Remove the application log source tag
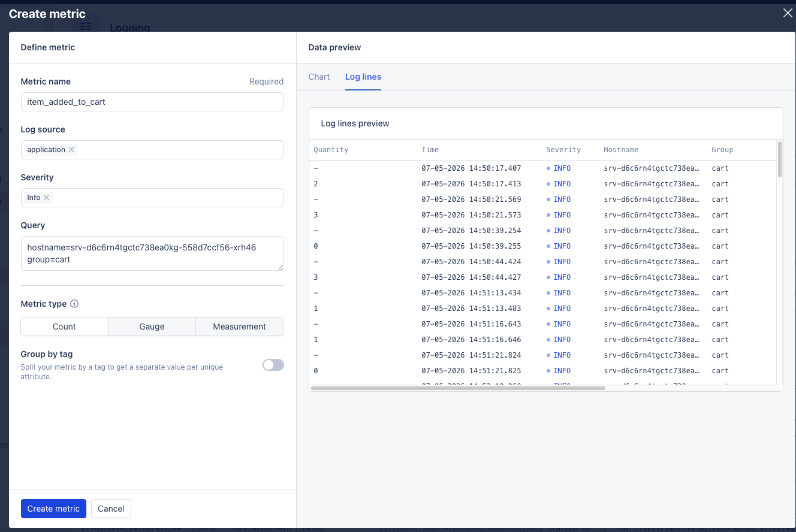This screenshot has width=796, height=532. (x=71, y=150)
